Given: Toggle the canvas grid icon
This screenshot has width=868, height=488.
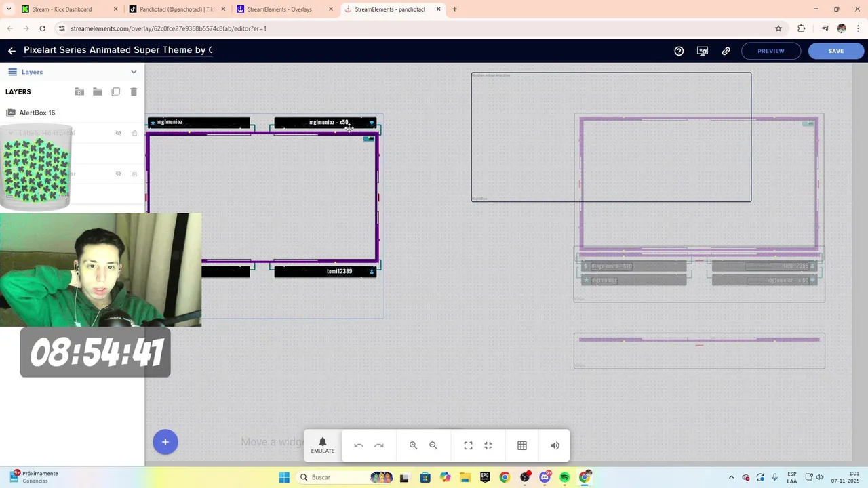Looking at the screenshot, I should (x=522, y=445).
